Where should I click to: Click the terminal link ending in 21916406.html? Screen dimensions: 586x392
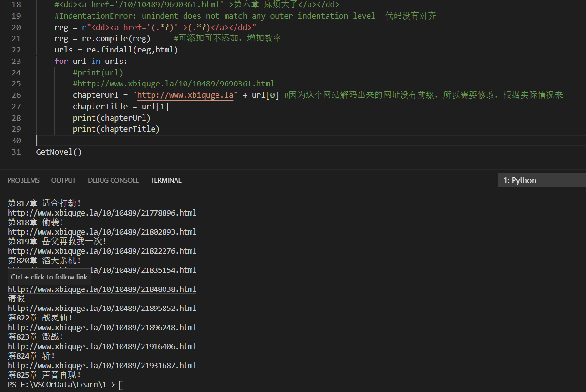tap(102, 346)
